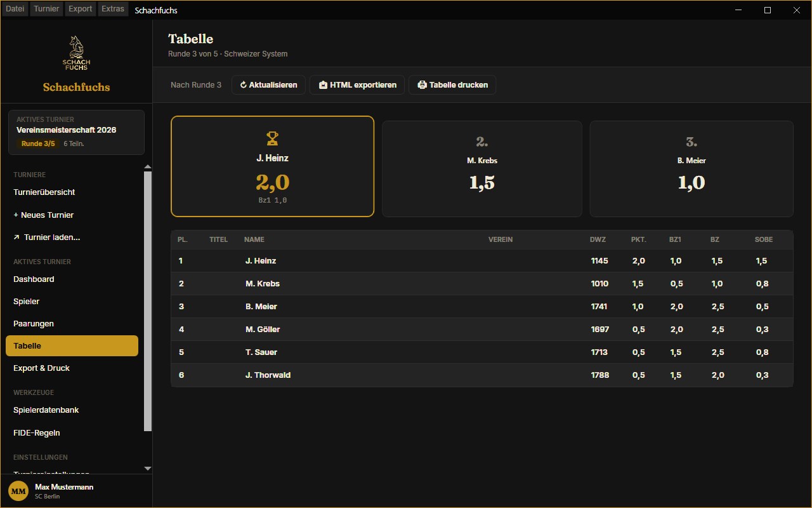Click the Schachfuchs fox logo
Image resolution: width=812 pixels, height=508 pixels.
point(76,53)
